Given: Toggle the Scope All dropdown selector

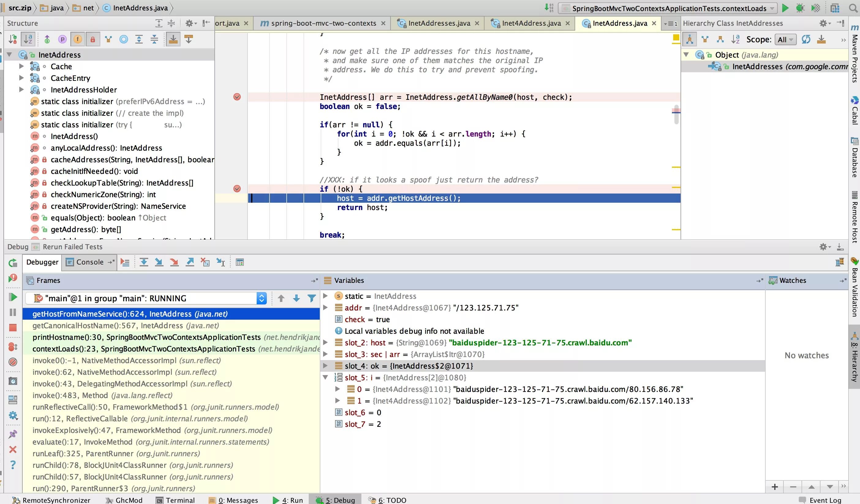Looking at the screenshot, I should [x=785, y=39].
